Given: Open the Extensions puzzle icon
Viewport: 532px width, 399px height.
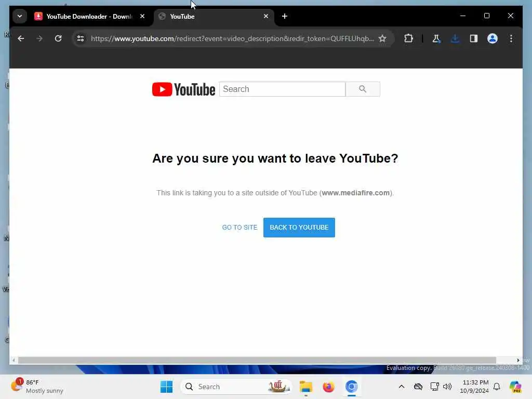Looking at the screenshot, I should point(408,38).
